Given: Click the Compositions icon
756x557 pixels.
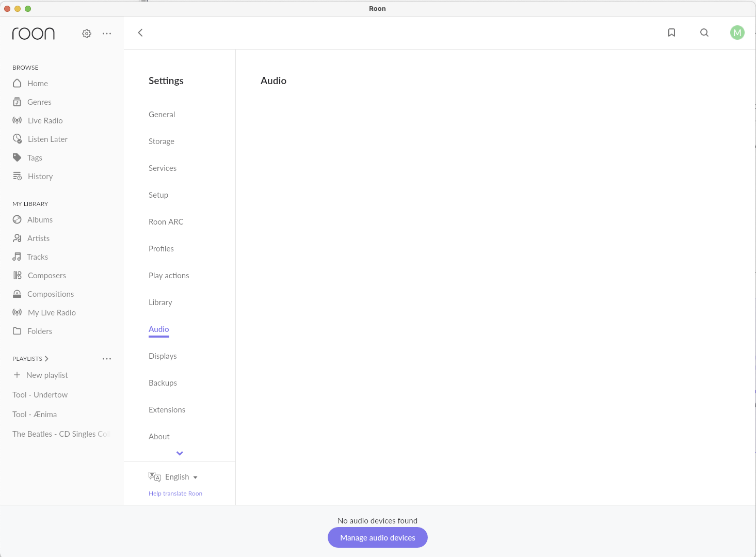Looking at the screenshot, I should tap(17, 294).
